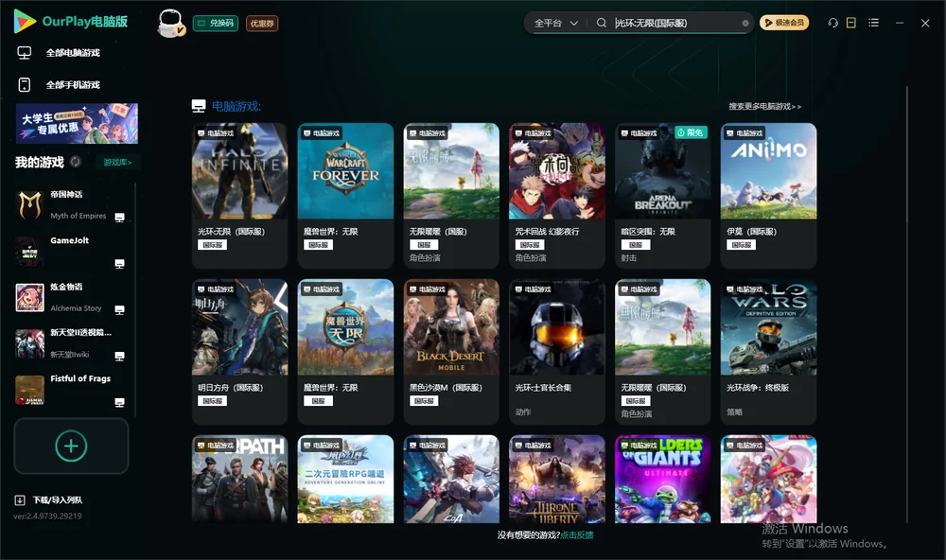Image resolution: width=946 pixels, height=560 pixels.
Task: Click the PC platform icon beside Myth of Empires
Action: point(119,218)
